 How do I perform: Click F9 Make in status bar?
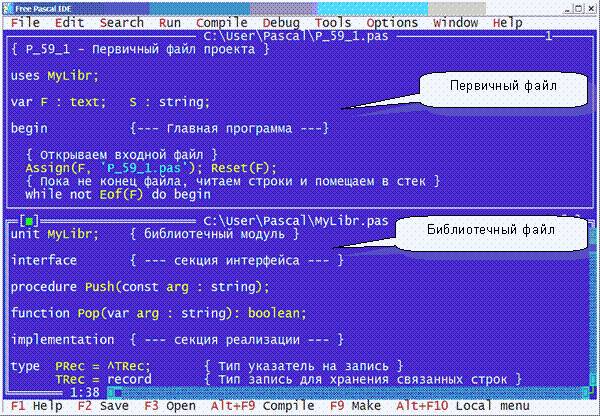pyautogui.click(x=355, y=406)
